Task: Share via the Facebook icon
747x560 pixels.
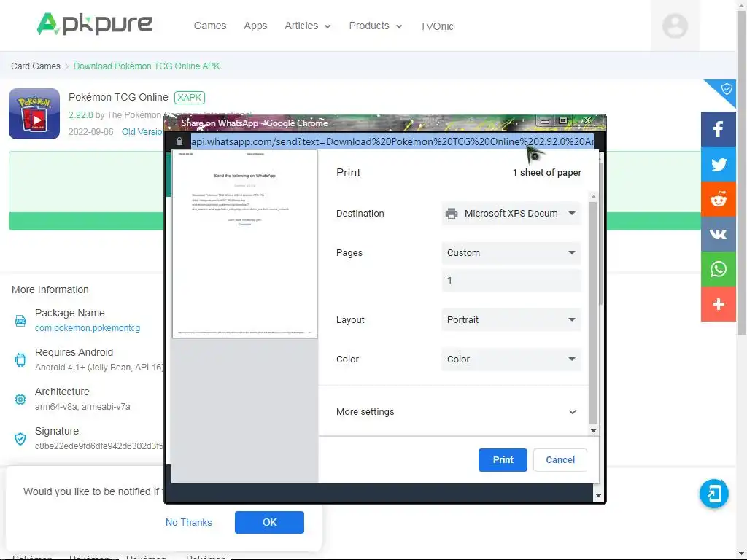Action: (718, 129)
